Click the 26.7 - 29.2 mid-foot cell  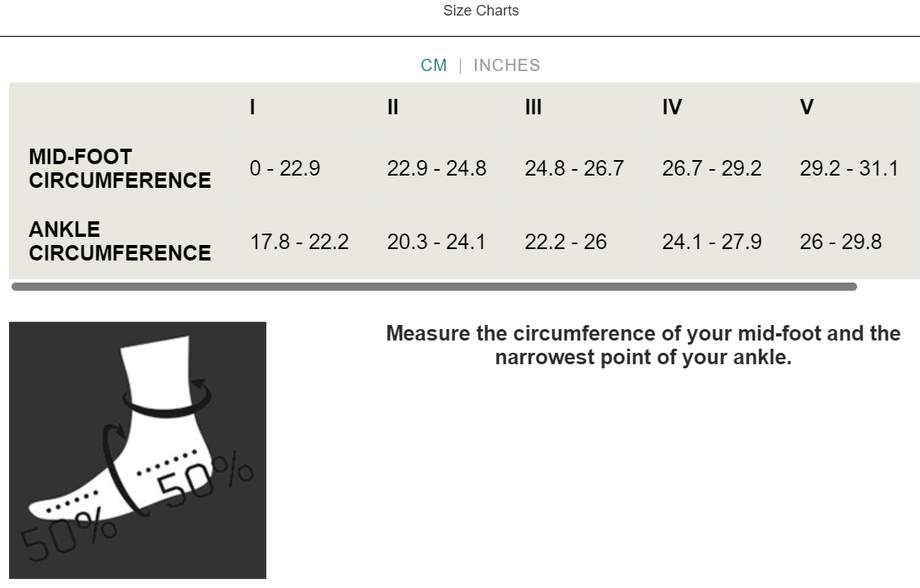pos(712,169)
